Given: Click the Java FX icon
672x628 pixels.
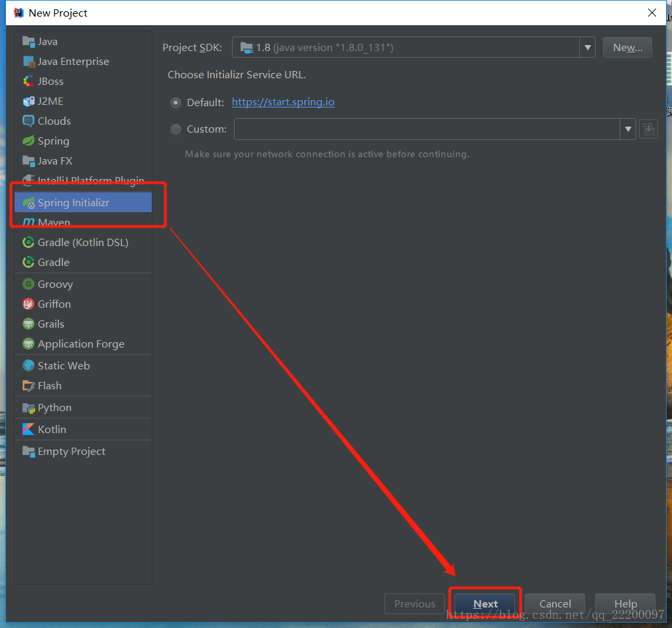Looking at the screenshot, I should (28, 161).
